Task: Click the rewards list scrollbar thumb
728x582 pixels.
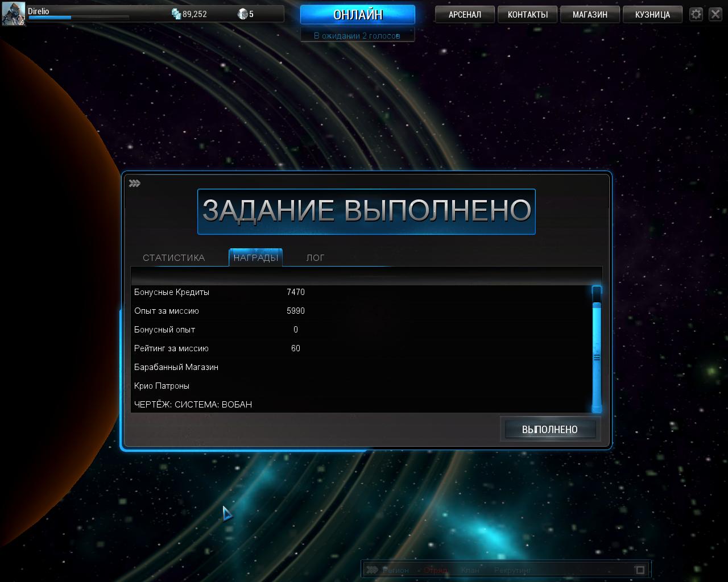Action: click(x=597, y=357)
